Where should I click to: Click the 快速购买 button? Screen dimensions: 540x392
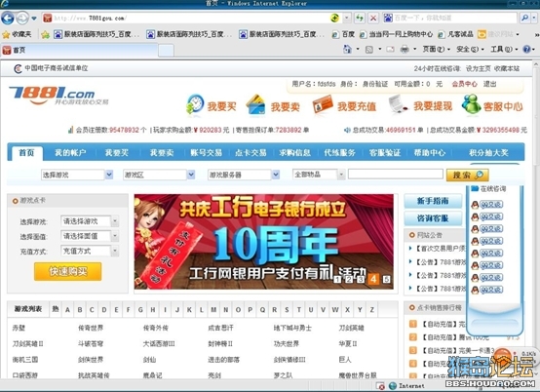tap(68, 271)
